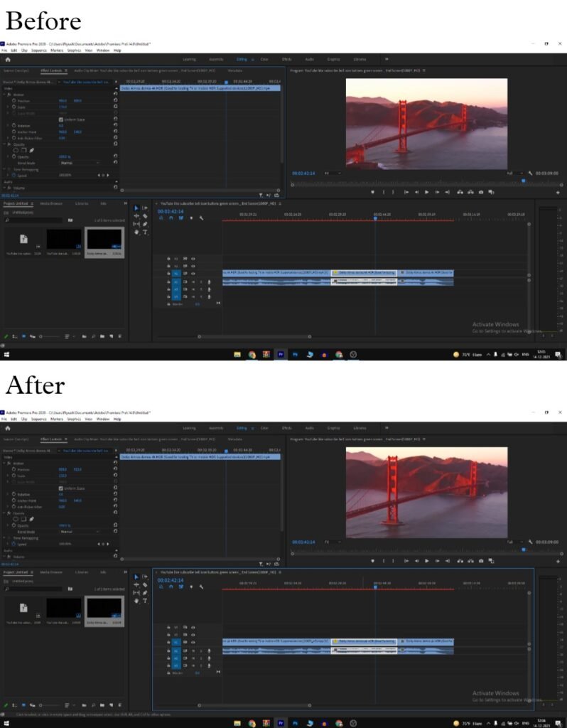The height and width of the screenshot is (728, 567).
Task: Open the Full playback resolution dropdown, Before monitor
Action: pos(515,173)
